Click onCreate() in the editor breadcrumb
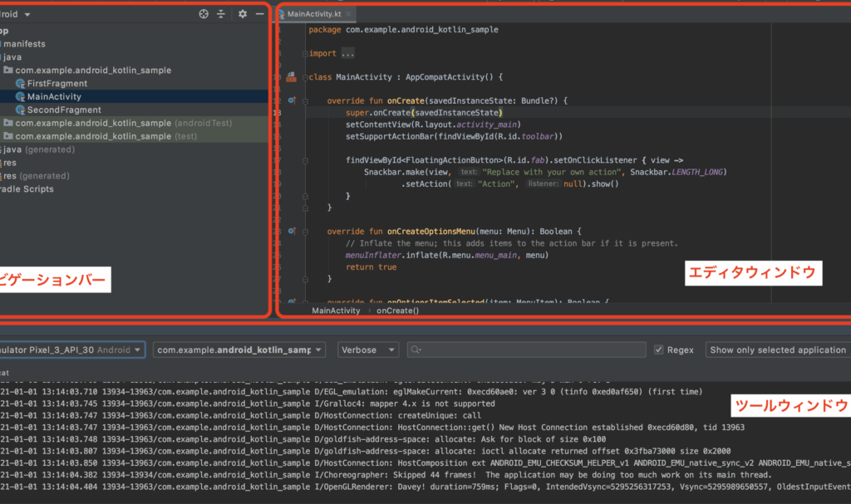The height and width of the screenshot is (504, 851). tap(397, 311)
